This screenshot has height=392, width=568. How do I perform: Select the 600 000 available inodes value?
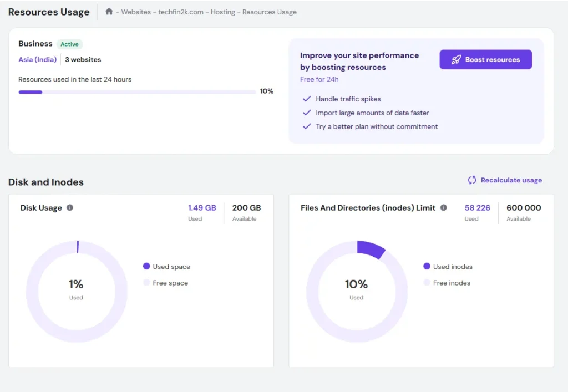tap(524, 208)
